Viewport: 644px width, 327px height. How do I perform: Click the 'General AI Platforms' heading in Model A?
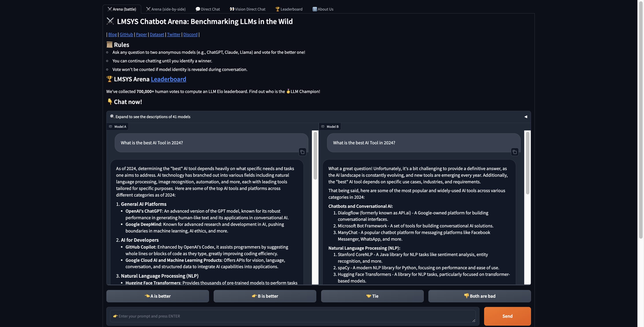pyautogui.click(x=144, y=204)
